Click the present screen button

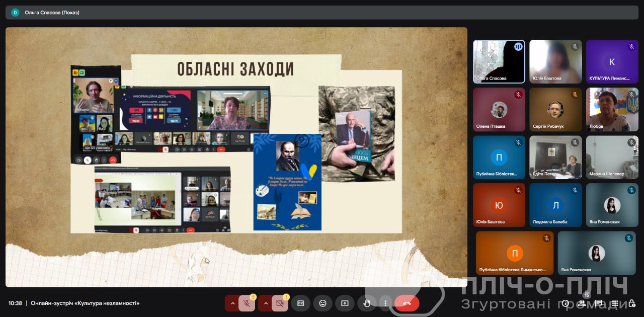click(345, 303)
